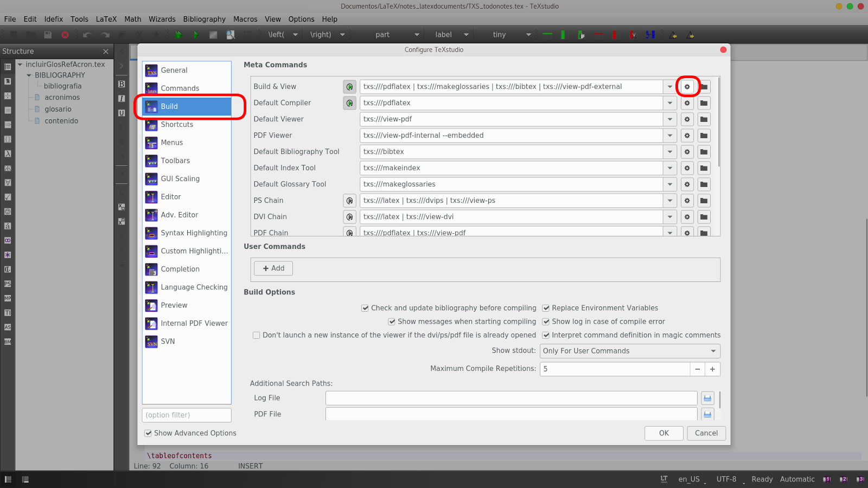Open the Show stdout dropdown

click(x=630, y=351)
